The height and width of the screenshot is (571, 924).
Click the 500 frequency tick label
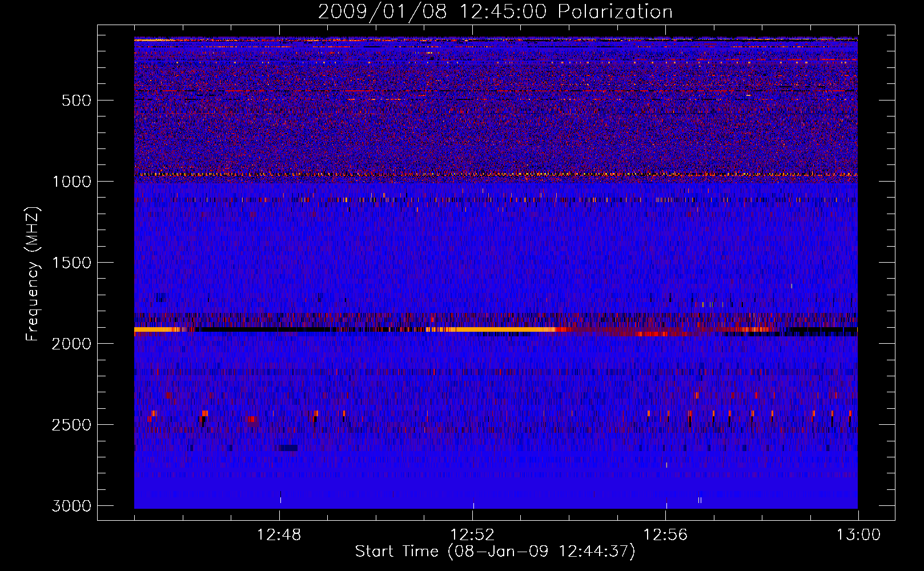coord(77,100)
